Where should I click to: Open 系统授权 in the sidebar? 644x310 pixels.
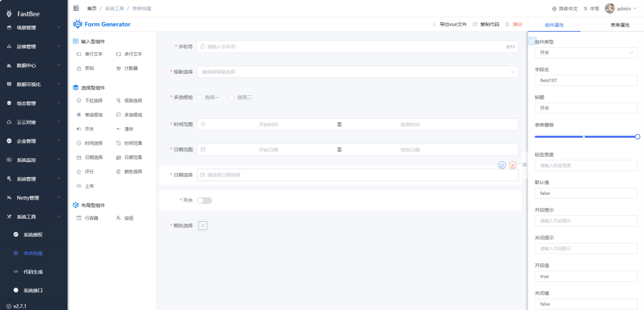click(33, 235)
